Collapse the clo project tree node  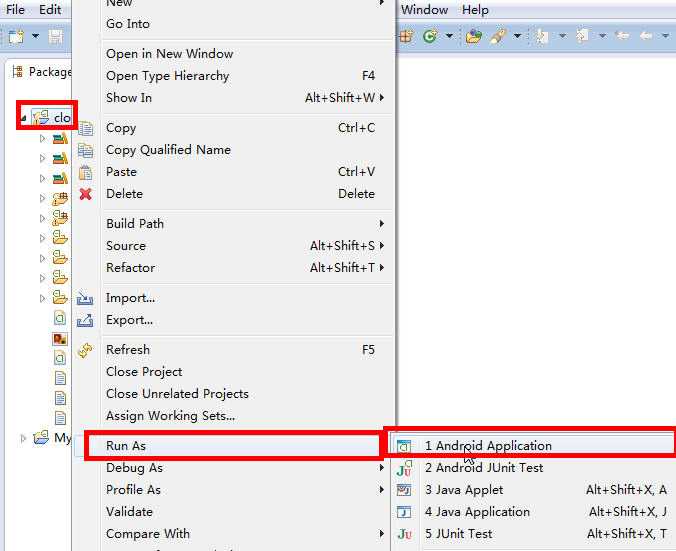click(24, 117)
